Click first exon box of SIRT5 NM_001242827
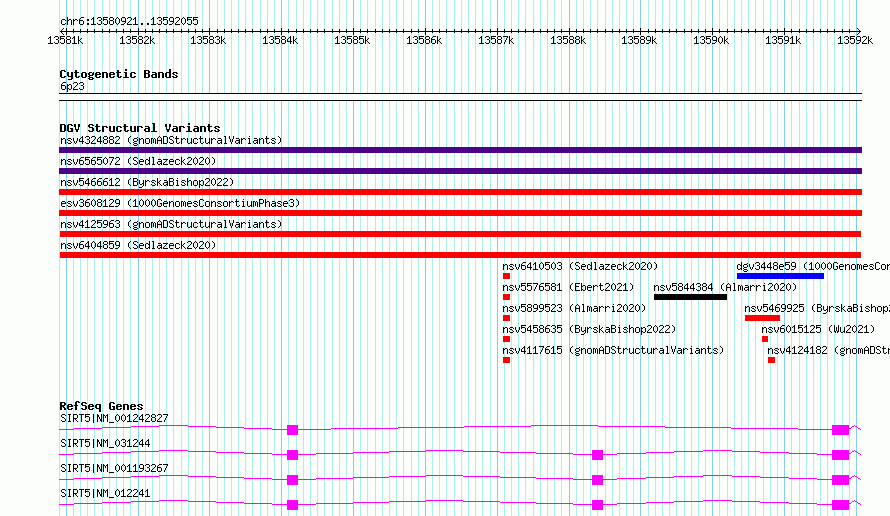 pyautogui.click(x=292, y=430)
